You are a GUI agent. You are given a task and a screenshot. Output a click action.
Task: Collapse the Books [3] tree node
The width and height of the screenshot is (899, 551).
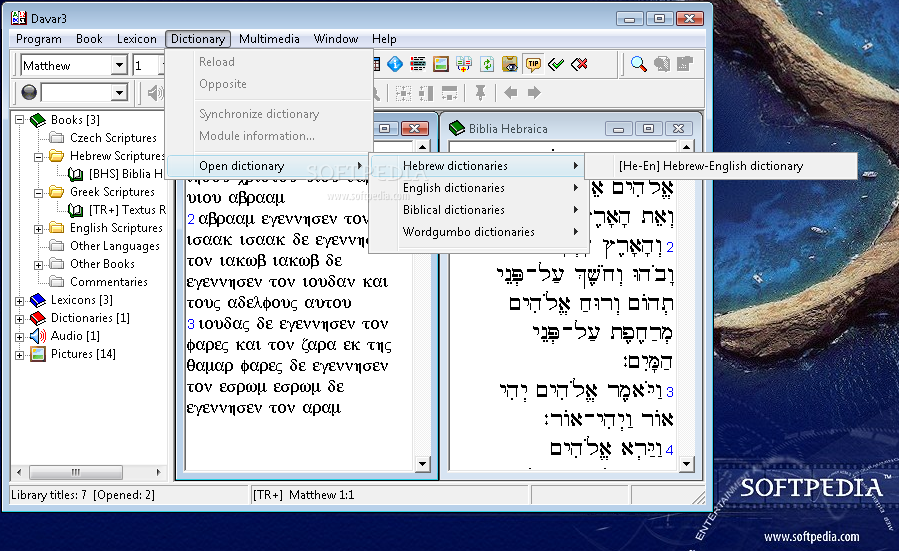[x=19, y=120]
